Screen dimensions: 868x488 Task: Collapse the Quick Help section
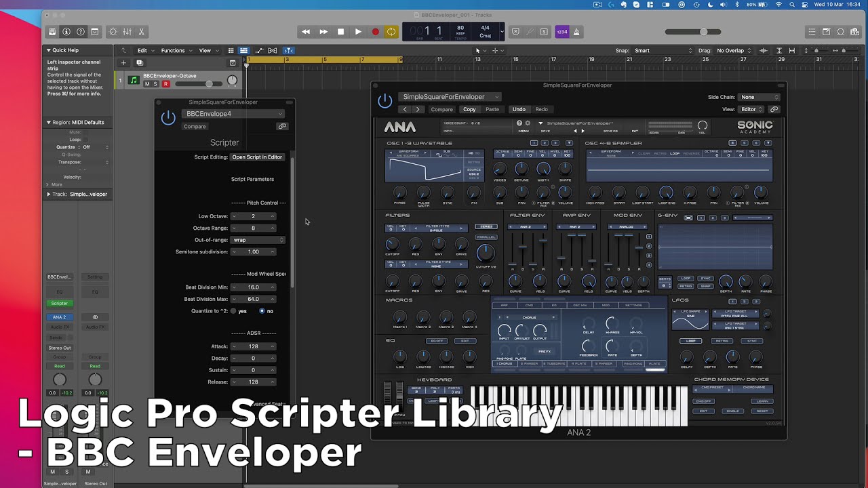pyautogui.click(x=49, y=50)
